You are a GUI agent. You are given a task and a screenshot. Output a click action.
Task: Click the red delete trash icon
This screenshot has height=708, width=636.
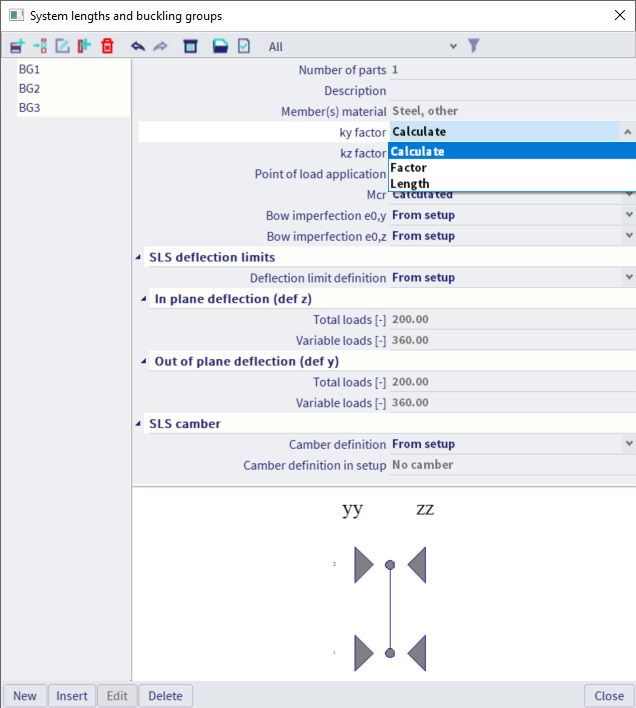click(x=107, y=46)
